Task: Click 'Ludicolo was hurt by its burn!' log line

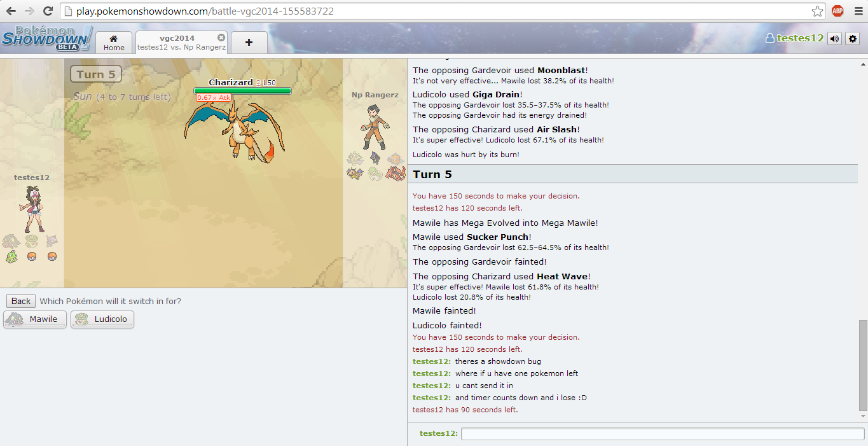Action: 467,155
